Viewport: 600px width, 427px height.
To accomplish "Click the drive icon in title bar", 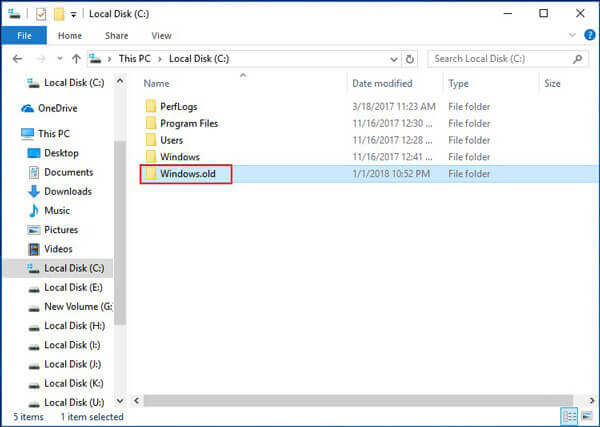I will (x=14, y=14).
